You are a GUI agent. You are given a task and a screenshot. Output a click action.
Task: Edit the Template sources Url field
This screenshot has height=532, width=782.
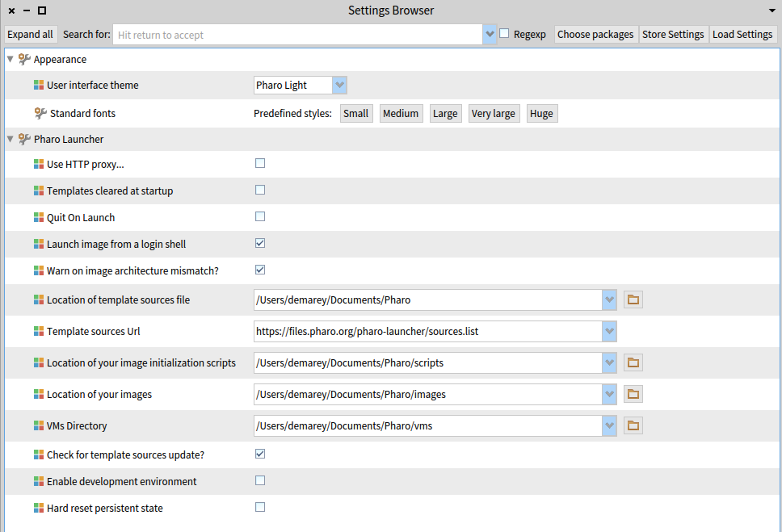point(428,331)
